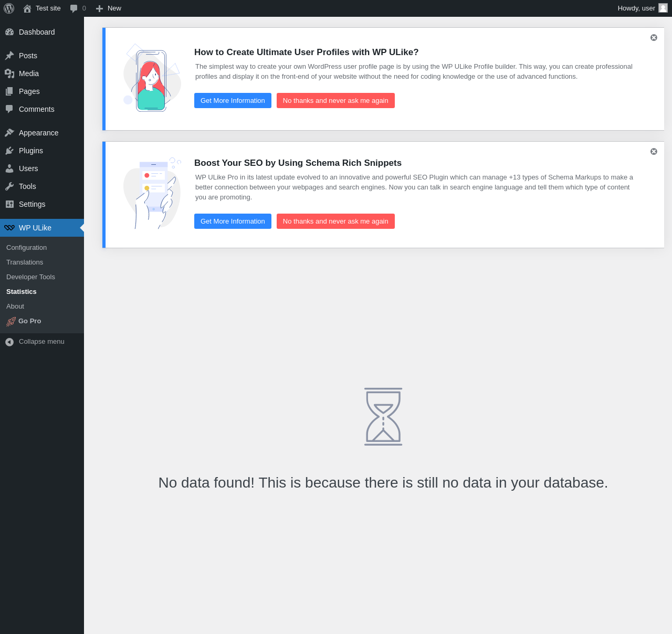Go to Developer Tools
The width and height of the screenshot is (672, 634).
coord(42,277)
